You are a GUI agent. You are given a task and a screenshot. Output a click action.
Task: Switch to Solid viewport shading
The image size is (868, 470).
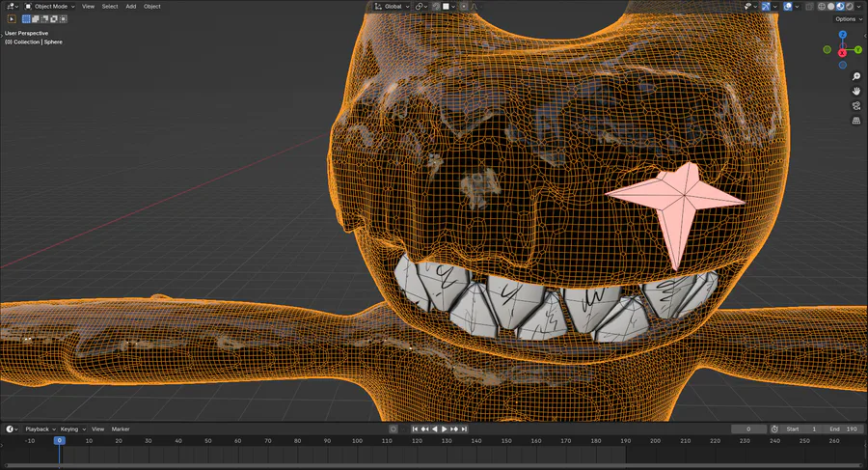click(x=831, y=6)
